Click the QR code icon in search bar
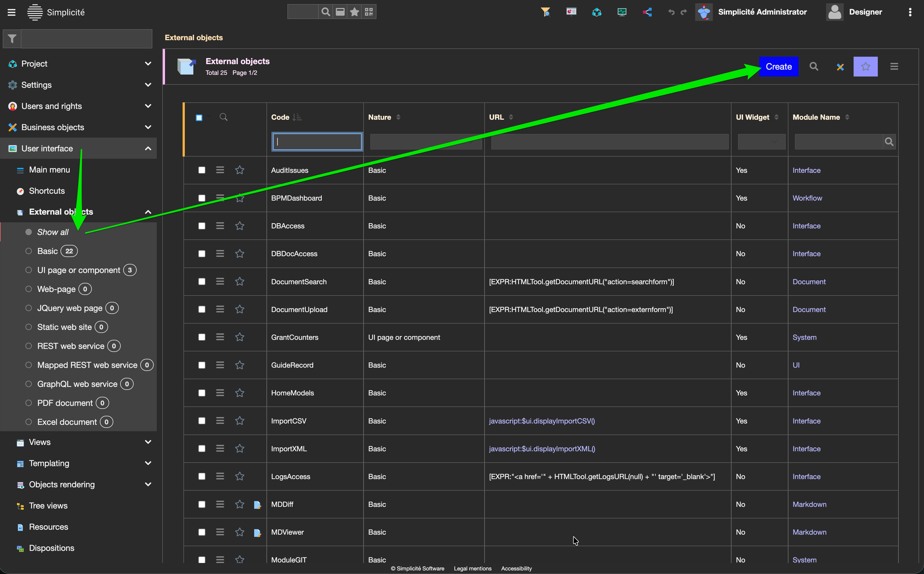This screenshot has height=574, width=924. 369,12
